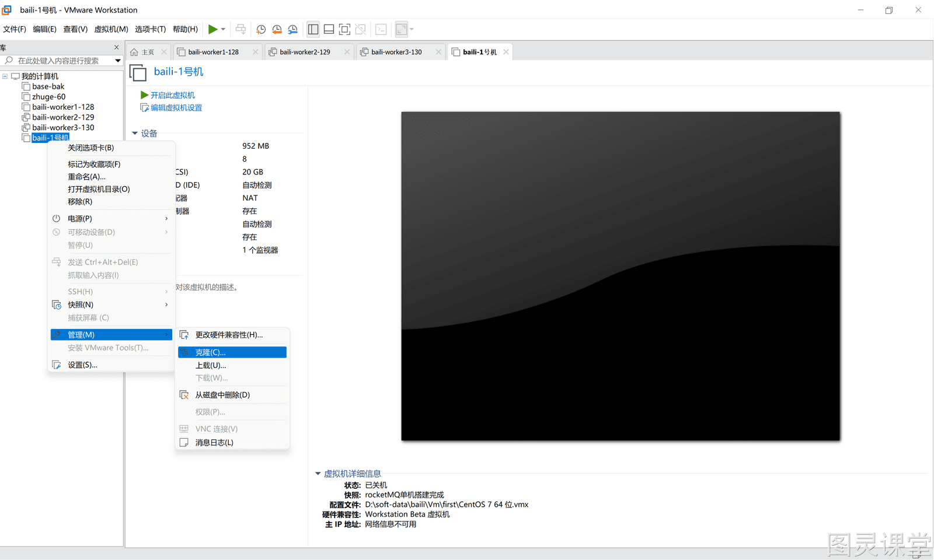Click the NAT network adapter value
934x560 pixels.
tap(250, 198)
